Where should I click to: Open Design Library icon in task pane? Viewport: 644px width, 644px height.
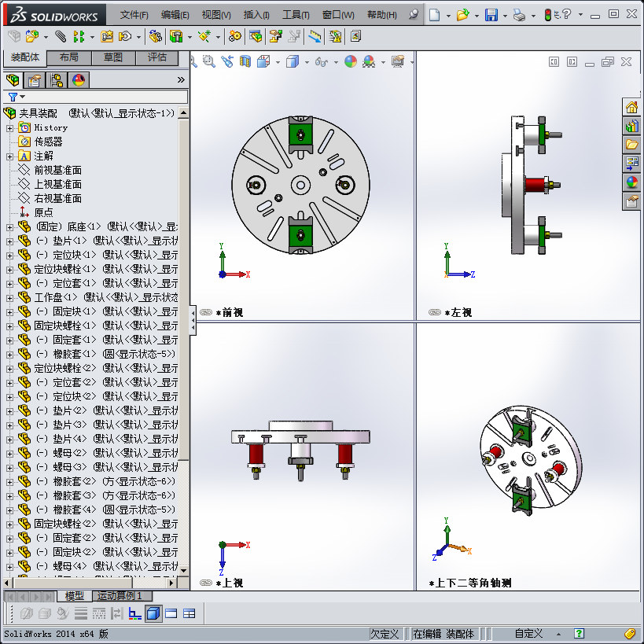[x=631, y=126]
